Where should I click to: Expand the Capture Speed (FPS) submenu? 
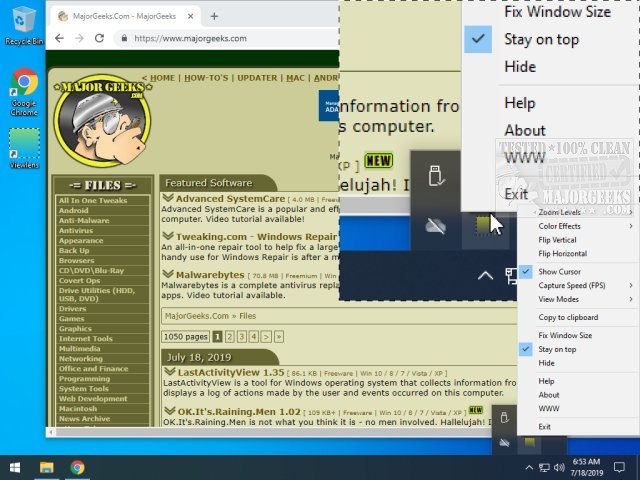(x=578, y=285)
